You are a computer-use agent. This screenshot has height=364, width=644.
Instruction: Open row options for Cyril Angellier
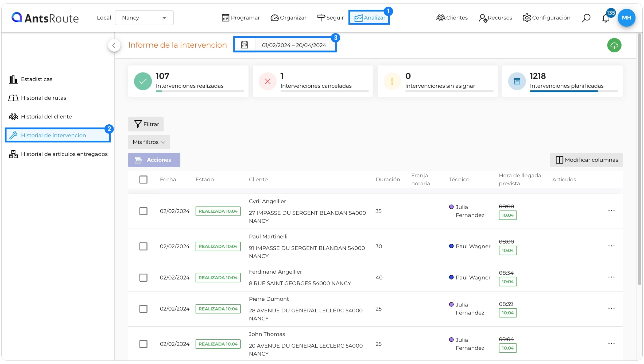611,211
